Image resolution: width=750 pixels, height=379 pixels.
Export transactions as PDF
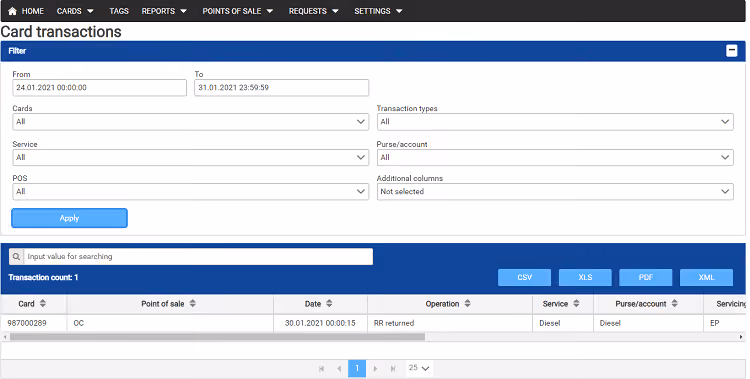click(x=646, y=277)
